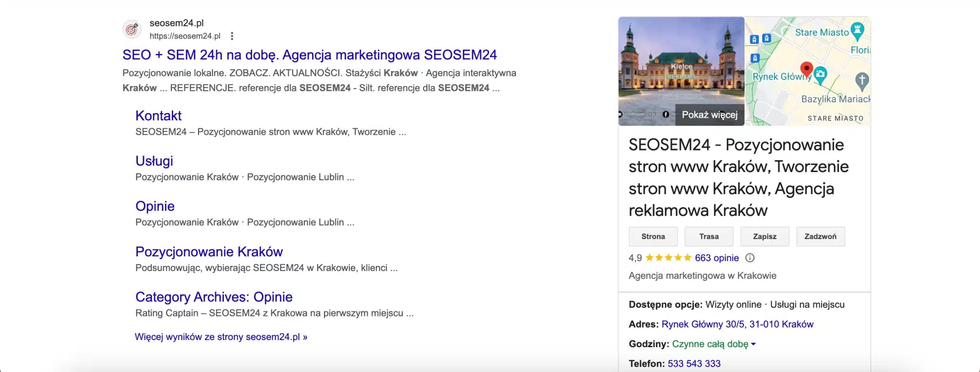Click the https://seosem24.pl URL text
This screenshot has height=372, width=980.
point(185,36)
